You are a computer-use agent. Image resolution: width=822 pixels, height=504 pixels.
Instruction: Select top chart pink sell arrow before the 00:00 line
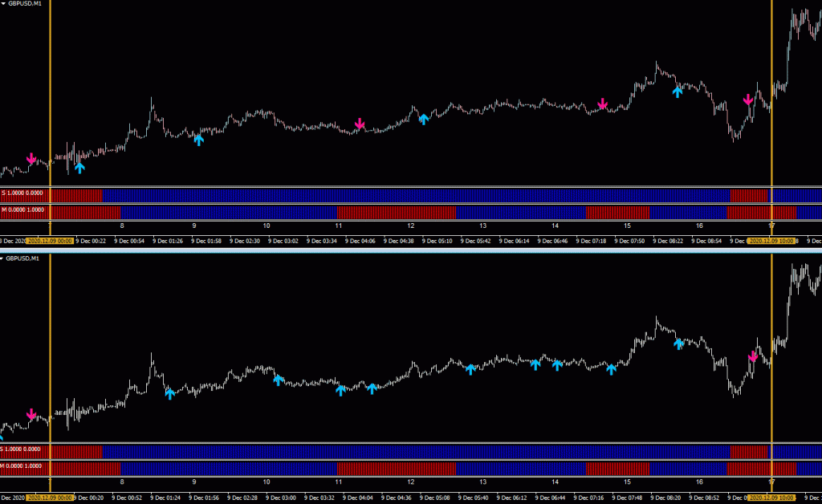click(31, 158)
